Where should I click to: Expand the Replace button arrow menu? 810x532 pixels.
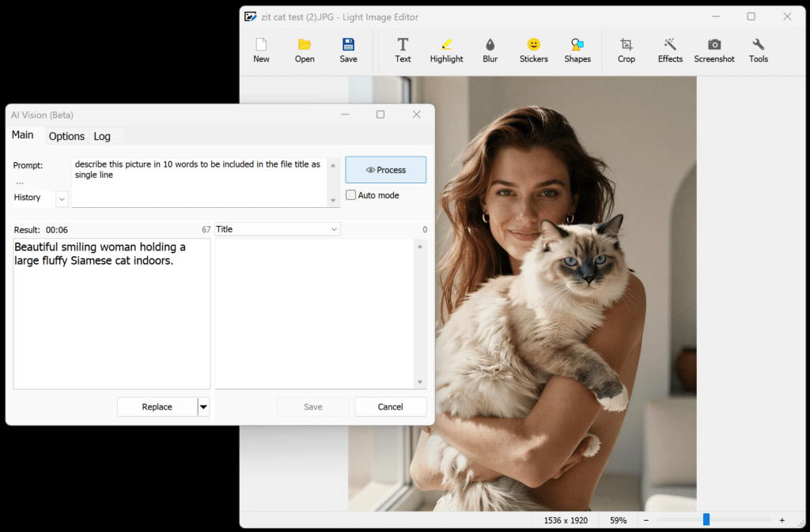(203, 407)
